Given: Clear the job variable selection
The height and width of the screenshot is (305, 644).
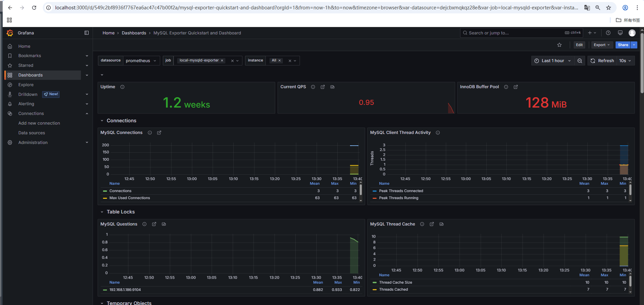Looking at the screenshot, I should click(232, 61).
